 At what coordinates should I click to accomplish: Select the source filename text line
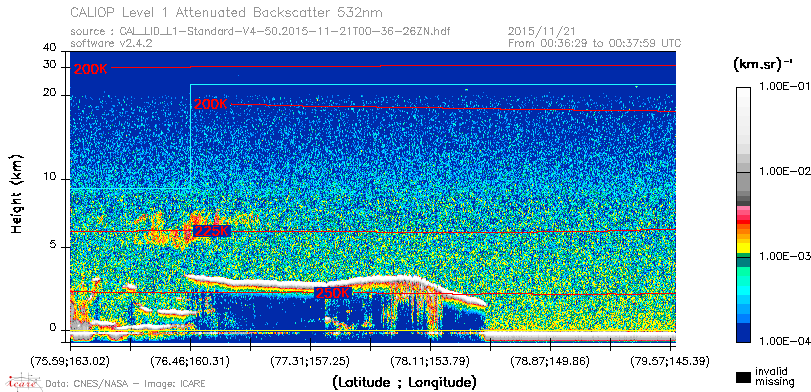260,32
